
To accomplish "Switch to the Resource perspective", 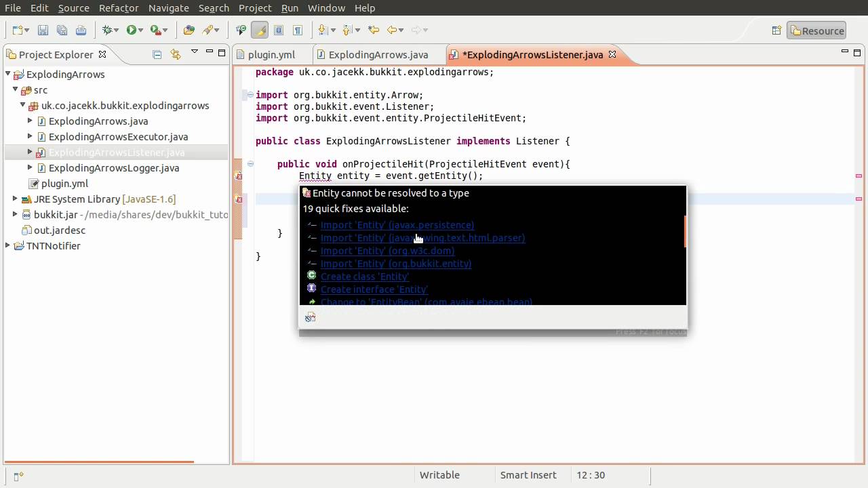I will pyautogui.click(x=816, y=30).
